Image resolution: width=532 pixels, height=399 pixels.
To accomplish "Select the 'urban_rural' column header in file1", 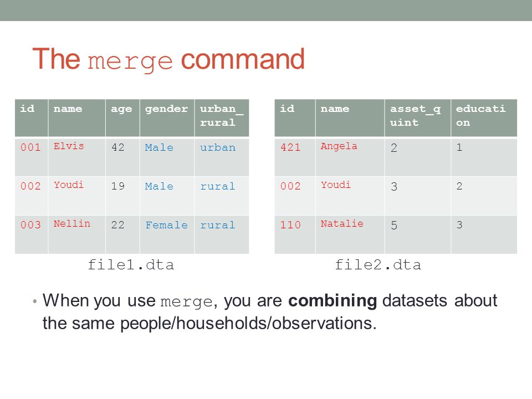I will tap(222, 118).
